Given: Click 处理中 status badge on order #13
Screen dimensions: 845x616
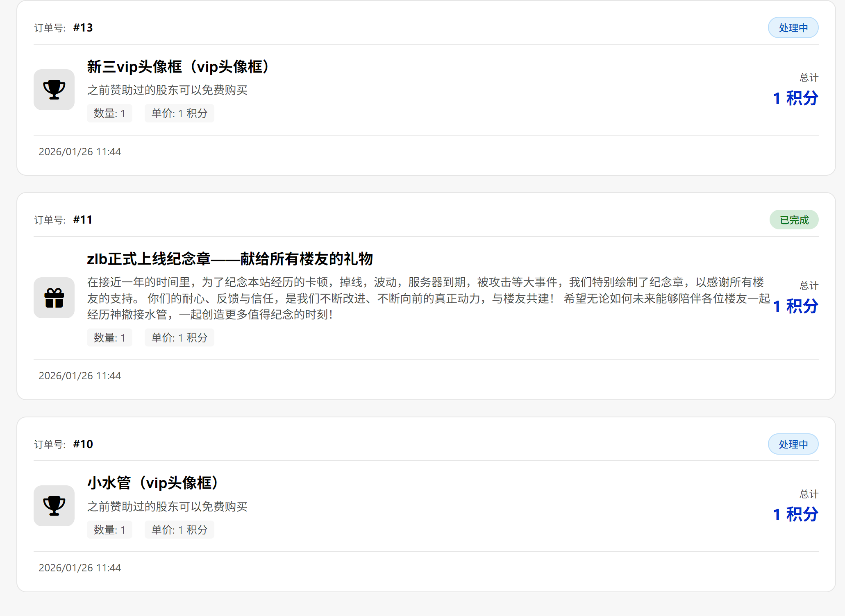Looking at the screenshot, I should point(793,28).
